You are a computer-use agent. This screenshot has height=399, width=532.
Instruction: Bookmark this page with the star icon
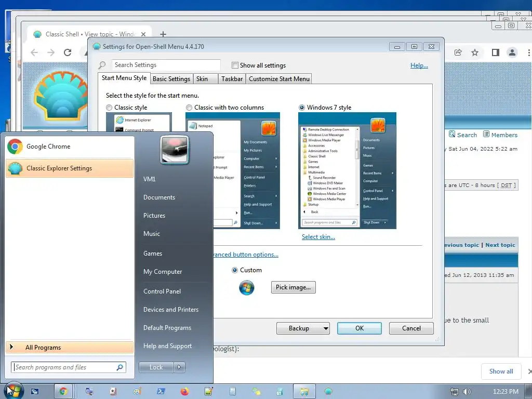pyautogui.click(x=475, y=52)
